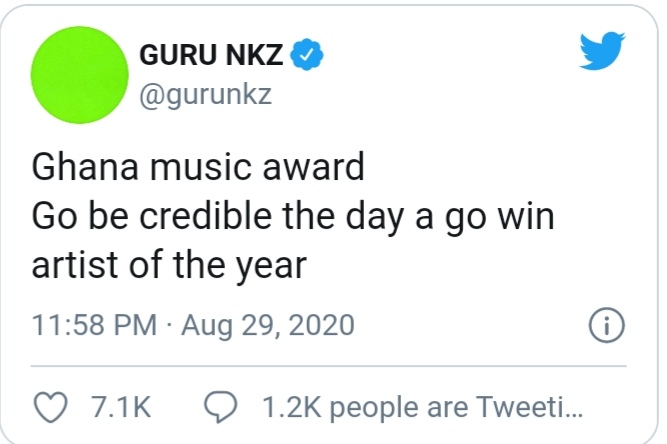Like the tweet with the heart icon

point(48,407)
